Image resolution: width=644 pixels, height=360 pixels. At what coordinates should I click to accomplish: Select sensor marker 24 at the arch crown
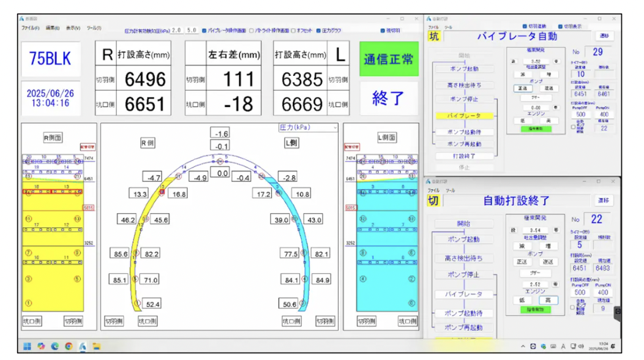(220, 161)
